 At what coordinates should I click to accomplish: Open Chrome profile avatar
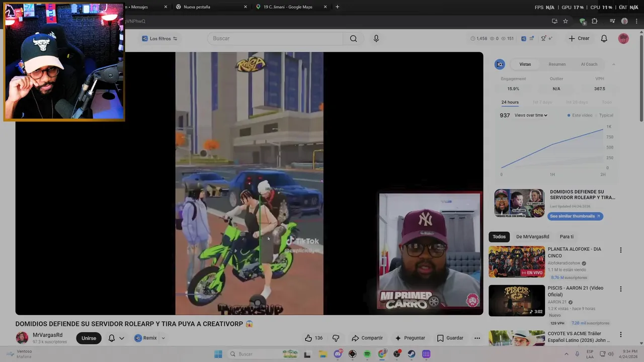pyautogui.click(x=624, y=21)
